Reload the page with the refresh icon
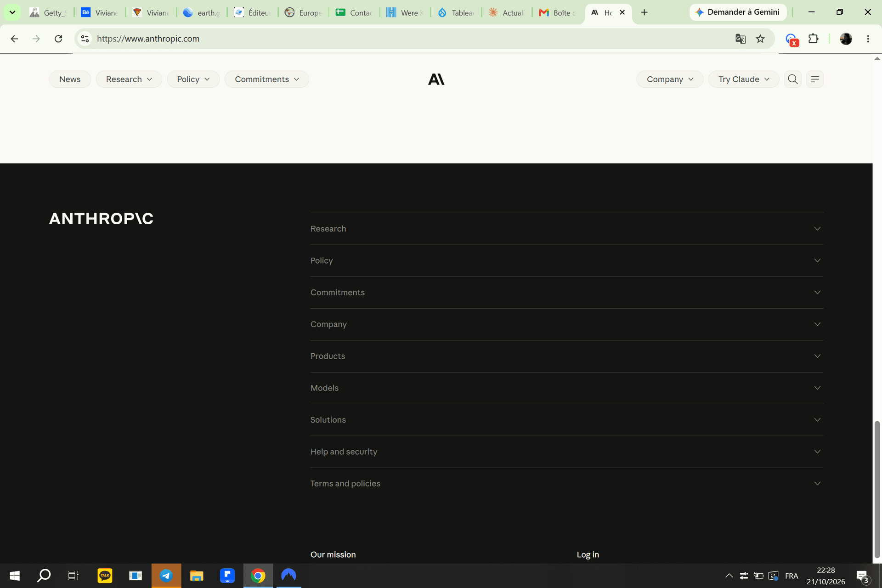Screen dimensions: 882x588 click(58, 39)
